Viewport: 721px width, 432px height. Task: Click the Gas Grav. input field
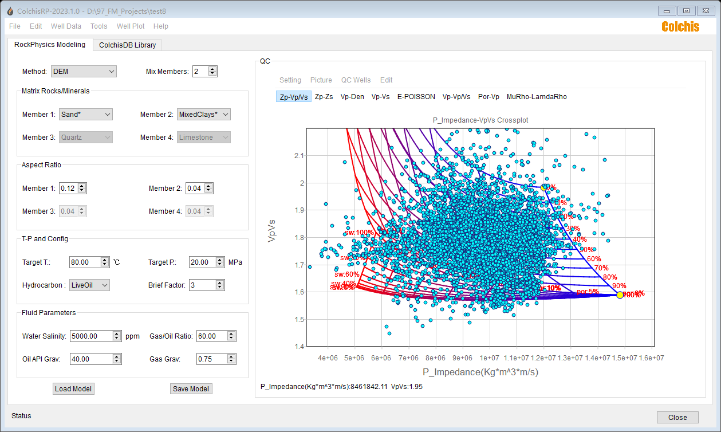[x=212, y=359]
